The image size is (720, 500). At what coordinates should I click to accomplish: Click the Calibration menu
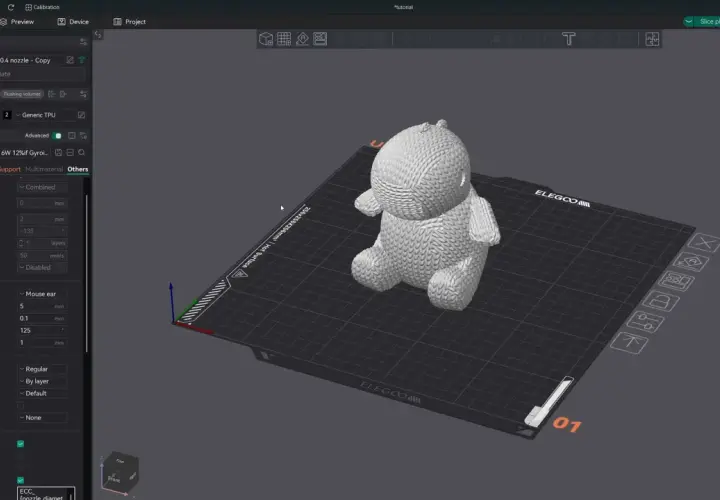coord(42,7)
